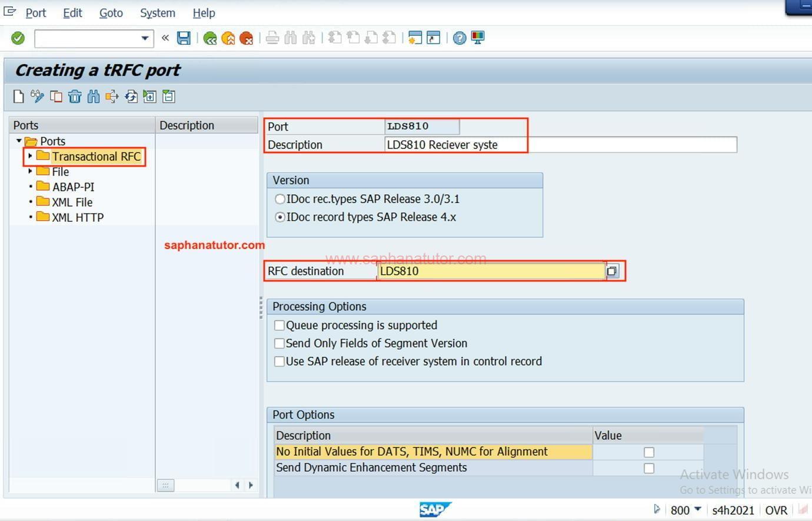
Task: Click the Where-used arrow icon
Action: click(x=112, y=97)
